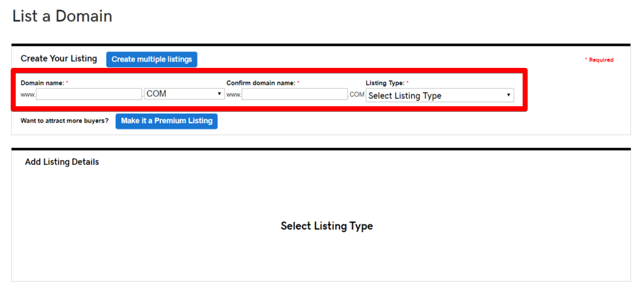This screenshot has width=644, height=291.
Task: Click the www. prefix before Confirm domain field
Action: pyautogui.click(x=234, y=95)
